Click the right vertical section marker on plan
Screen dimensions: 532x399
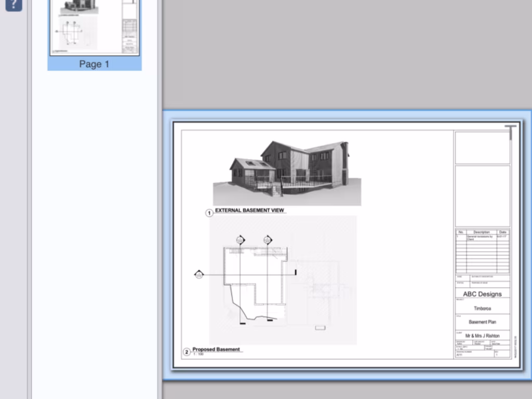[x=268, y=240]
